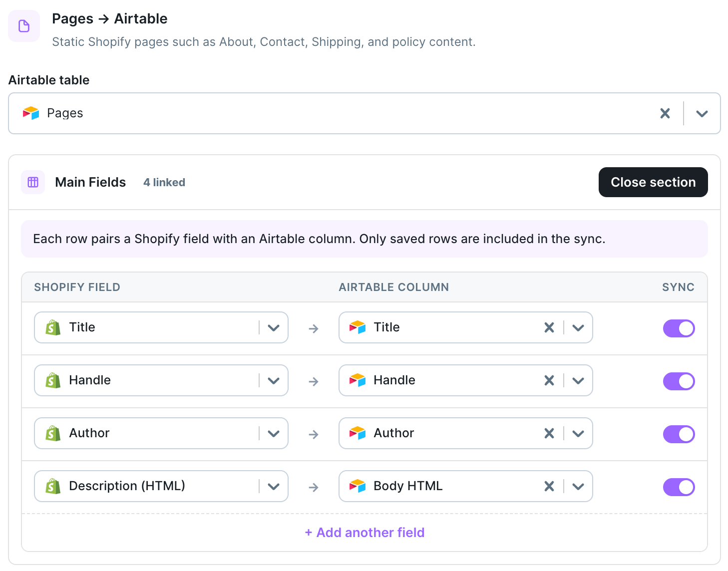
Task: Open the Description (HTML) field dropdown
Action: tap(274, 487)
